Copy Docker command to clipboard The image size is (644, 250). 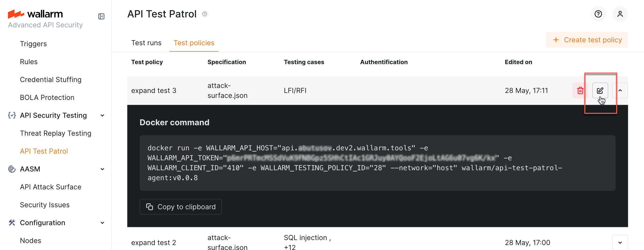[x=180, y=207]
